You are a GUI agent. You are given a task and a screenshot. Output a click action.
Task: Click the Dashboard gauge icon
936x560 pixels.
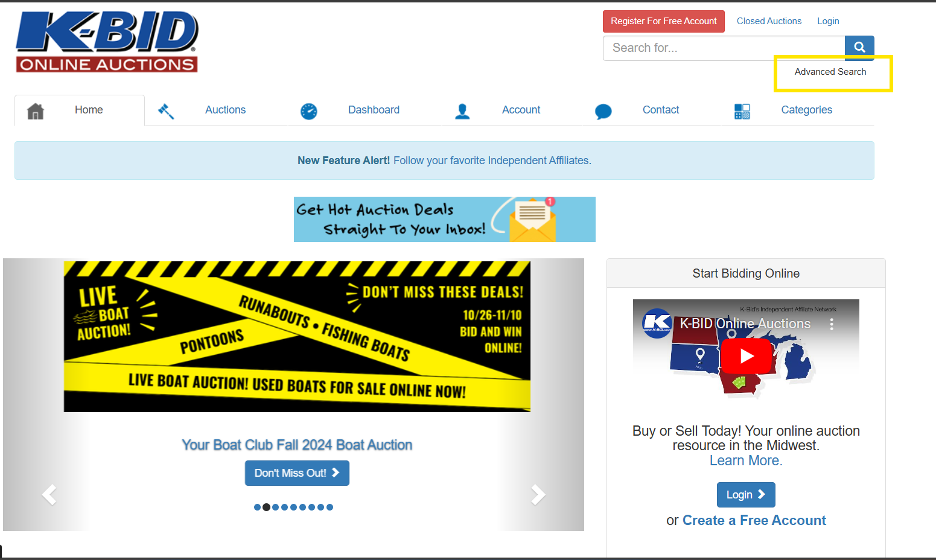point(309,111)
